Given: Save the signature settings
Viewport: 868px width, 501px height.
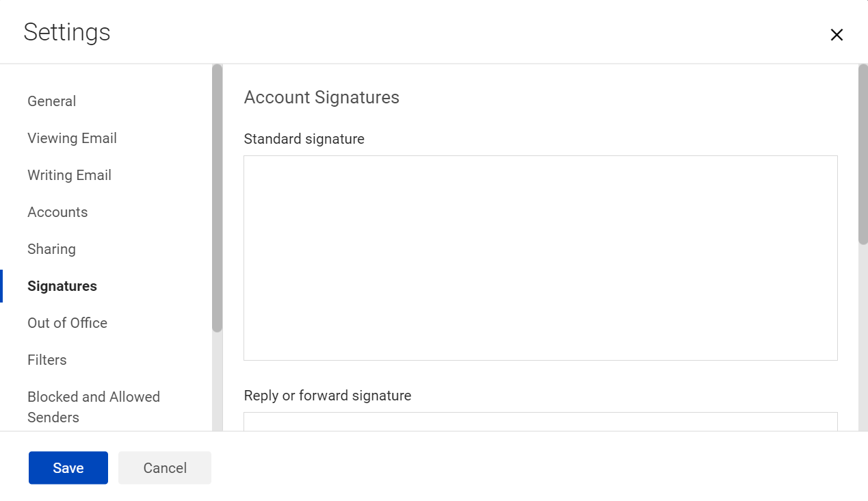Looking at the screenshot, I should click(x=68, y=467).
